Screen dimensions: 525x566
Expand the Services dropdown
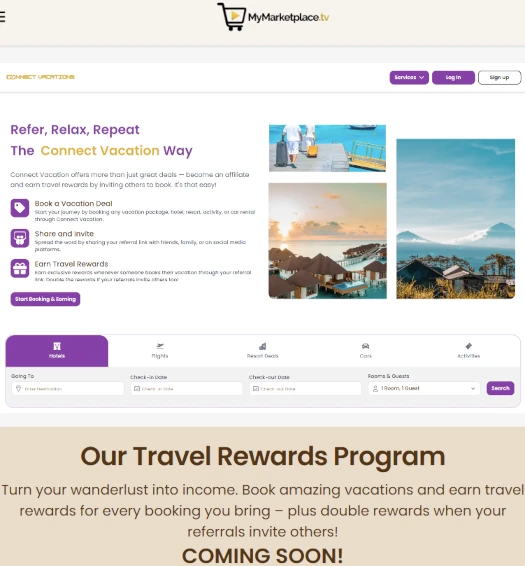point(409,77)
